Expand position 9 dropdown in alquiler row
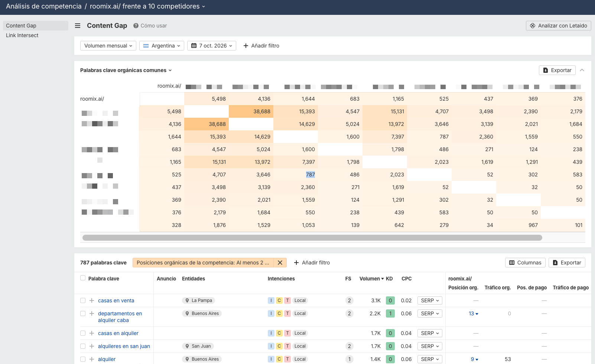The height and width of the screenshot is (364, 595). [475, 359]
